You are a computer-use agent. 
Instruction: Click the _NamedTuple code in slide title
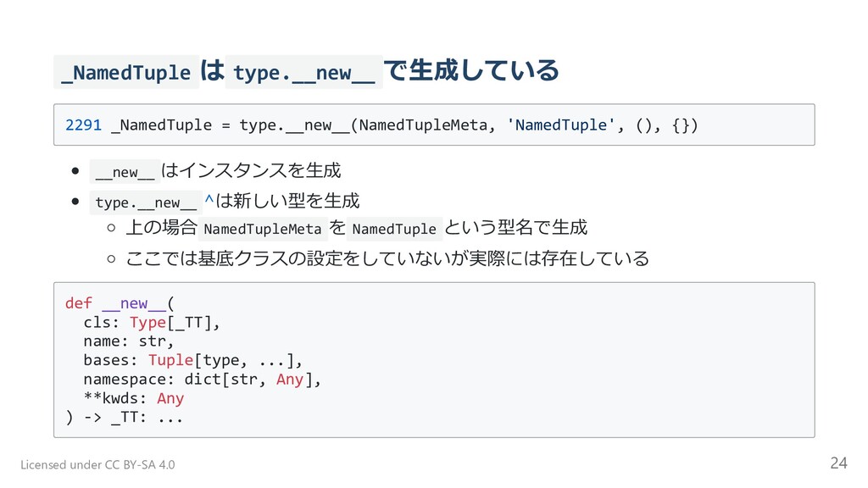(x=126, y=73)
